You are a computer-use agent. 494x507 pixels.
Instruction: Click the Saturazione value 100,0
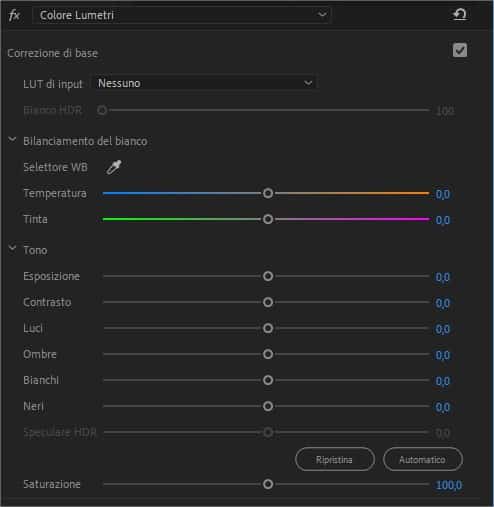(x=449, y=485)
